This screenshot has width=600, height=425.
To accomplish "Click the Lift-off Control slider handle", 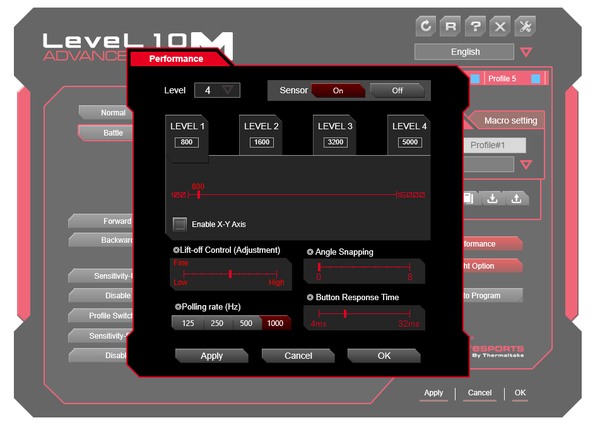I will tap(230, 274).
